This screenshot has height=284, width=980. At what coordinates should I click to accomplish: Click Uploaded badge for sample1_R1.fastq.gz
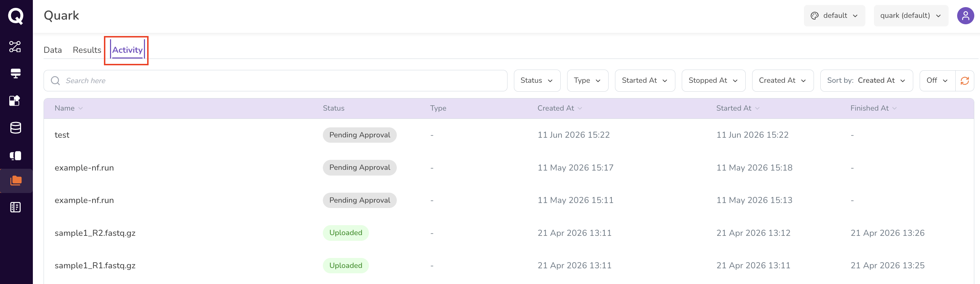tap(345, 266)
